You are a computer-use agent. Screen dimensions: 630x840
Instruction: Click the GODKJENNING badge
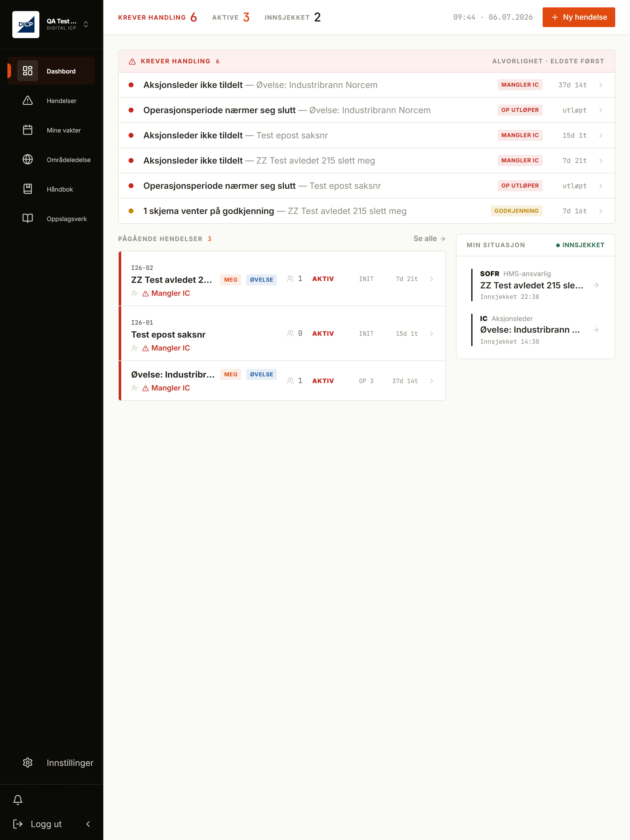[x=516, y=211]
